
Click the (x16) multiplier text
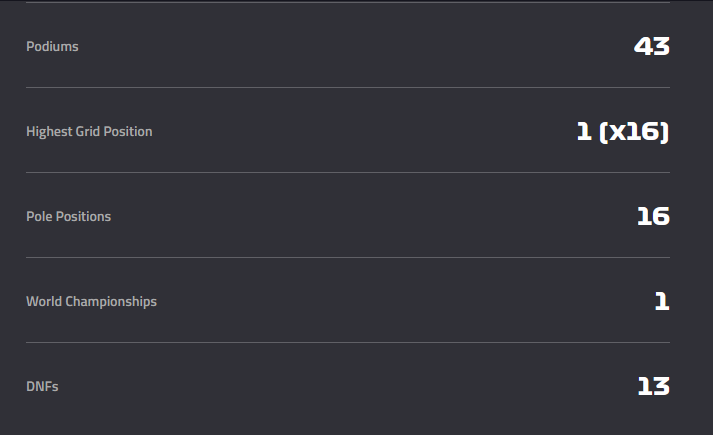coord(634,131)
